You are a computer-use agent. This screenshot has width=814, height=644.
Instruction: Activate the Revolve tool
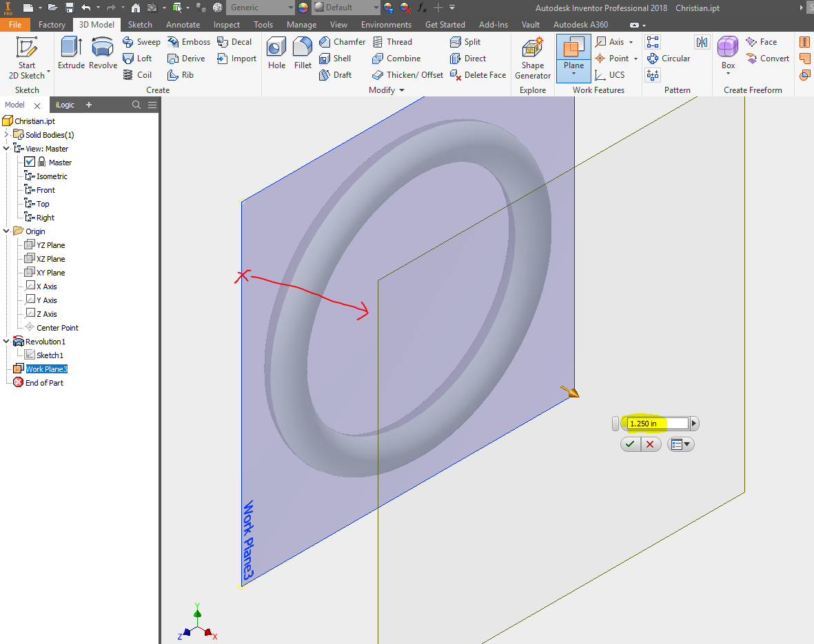pyautogui.click(x=103, y=54)
